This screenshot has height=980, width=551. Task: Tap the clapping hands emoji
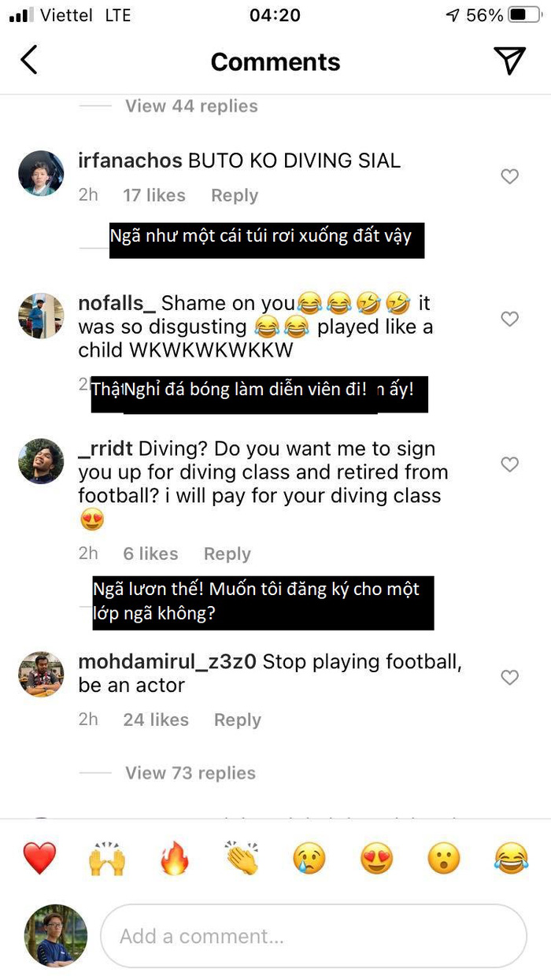pyautogui.click(x=242, y=858)
